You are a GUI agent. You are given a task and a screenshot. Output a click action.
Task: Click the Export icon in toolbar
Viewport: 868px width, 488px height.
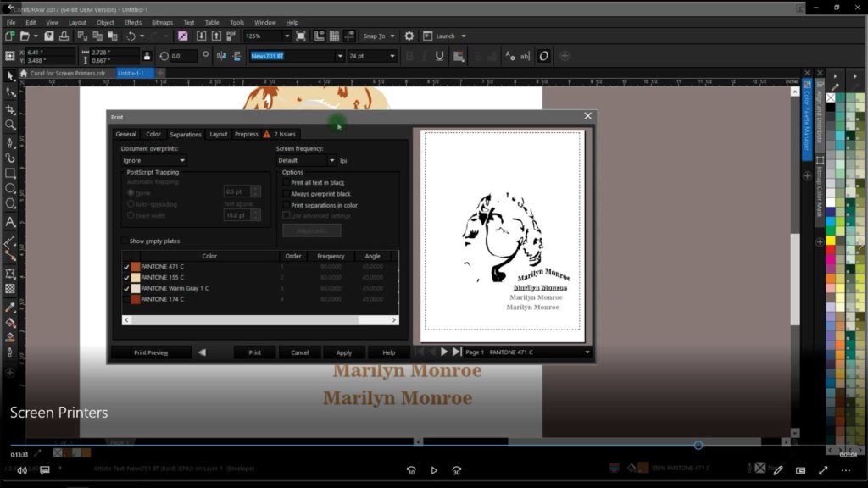click(216, 36)
